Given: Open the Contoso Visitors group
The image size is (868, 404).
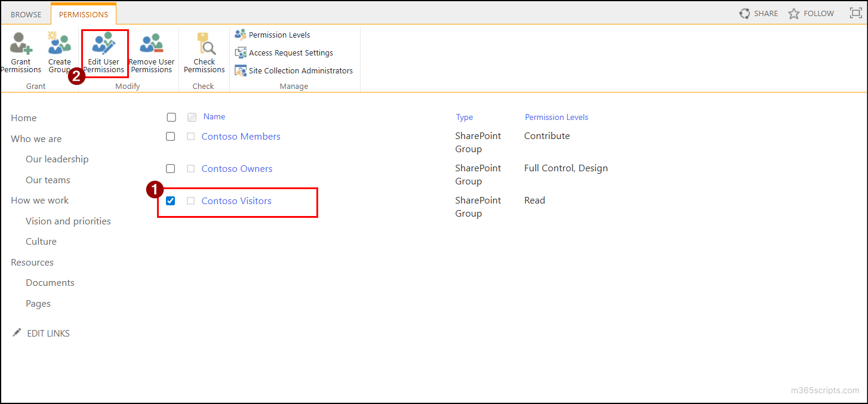Looking at the screenshot, I should pyautogui.click(x=236, y=201).
